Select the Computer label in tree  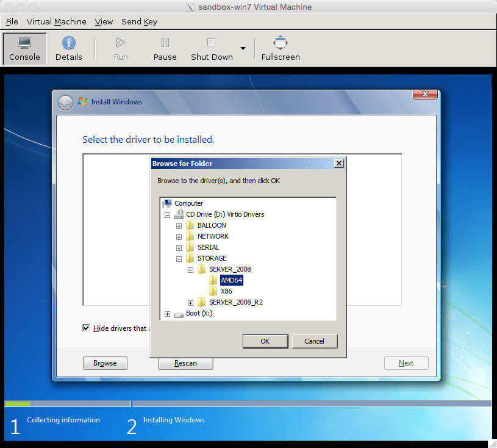188,203
